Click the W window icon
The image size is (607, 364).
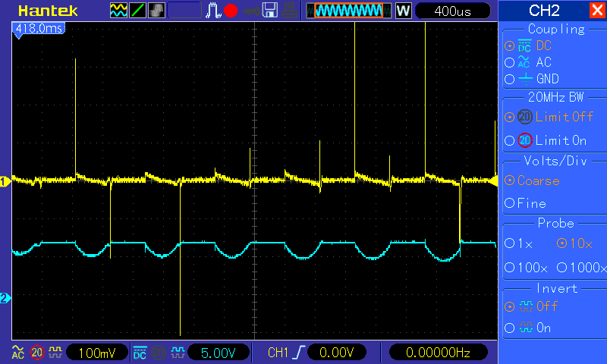click(403, 11)
